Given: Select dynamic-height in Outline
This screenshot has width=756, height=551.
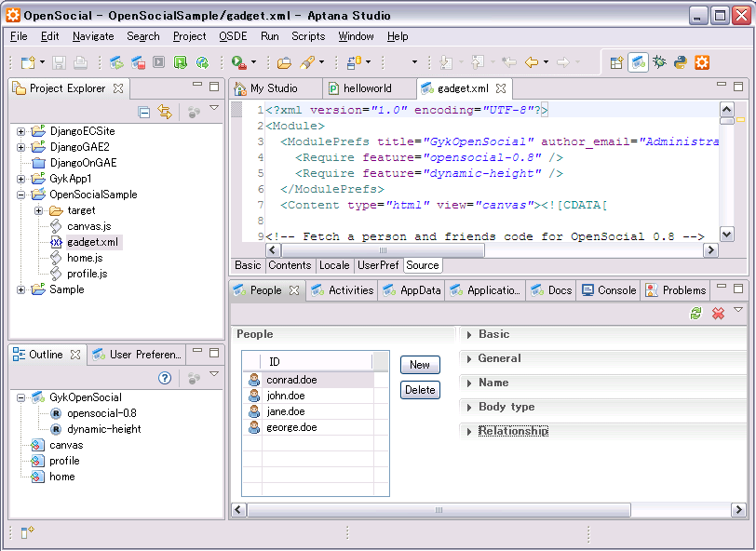Looking at the screenshot, I should click(x=104, y=429).
